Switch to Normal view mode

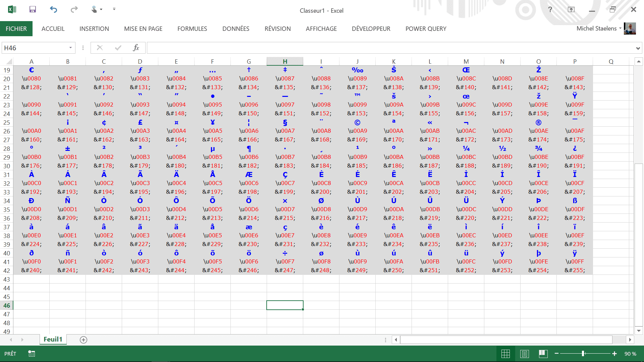click(505, 354)
